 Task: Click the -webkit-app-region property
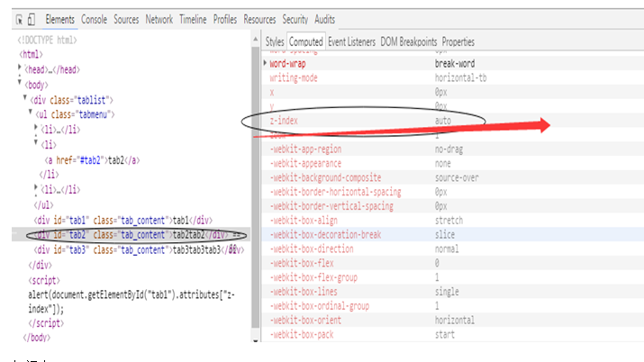click(305, 149)
